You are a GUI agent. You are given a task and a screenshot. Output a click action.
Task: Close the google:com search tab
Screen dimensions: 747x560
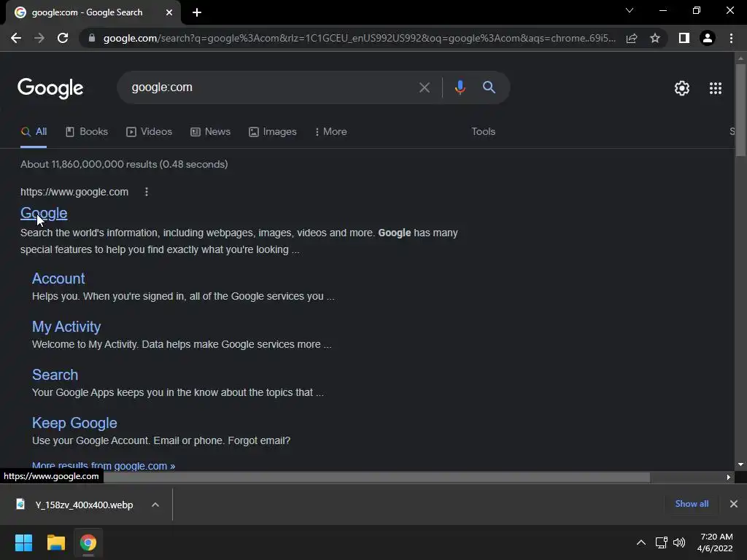[169, 12]
